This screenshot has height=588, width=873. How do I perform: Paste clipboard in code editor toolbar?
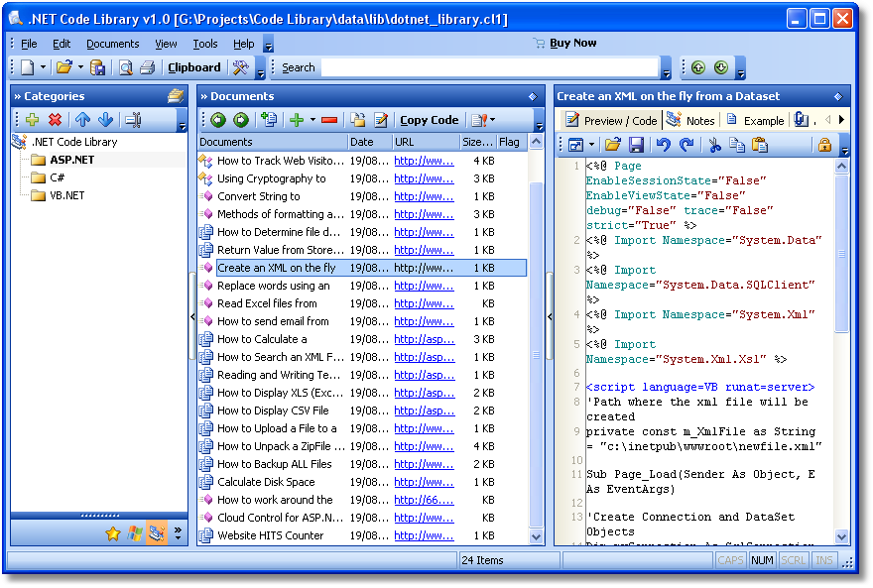(x=760, y=145)
